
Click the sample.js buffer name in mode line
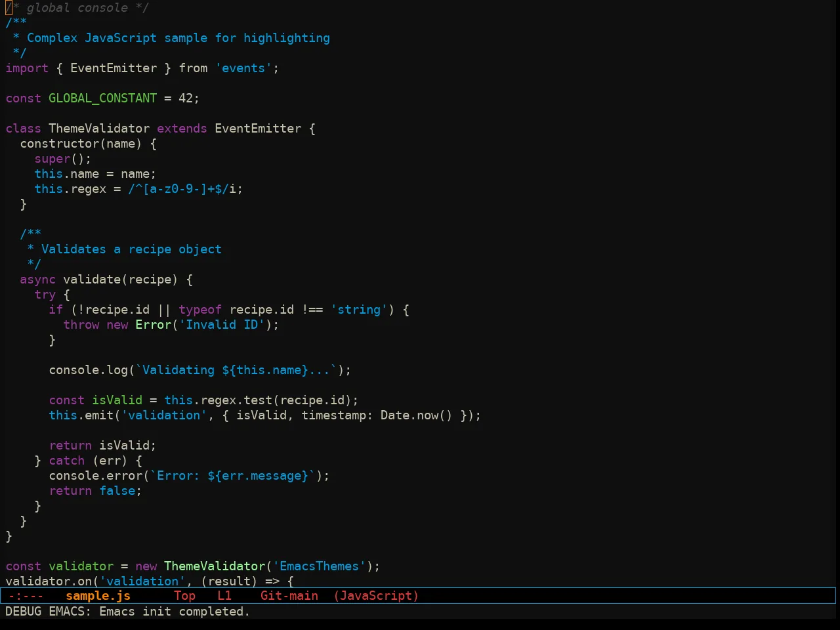(x=98, y=596)
